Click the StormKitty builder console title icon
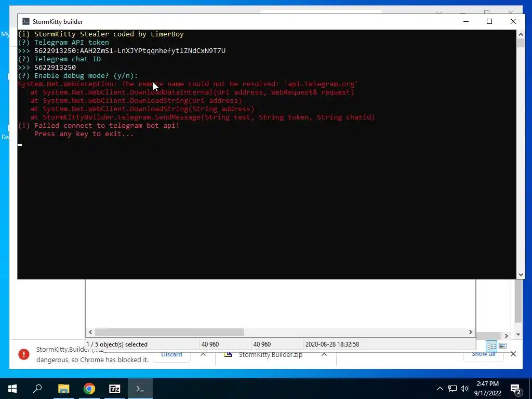 pyautogui.click(x=26, y=22)
